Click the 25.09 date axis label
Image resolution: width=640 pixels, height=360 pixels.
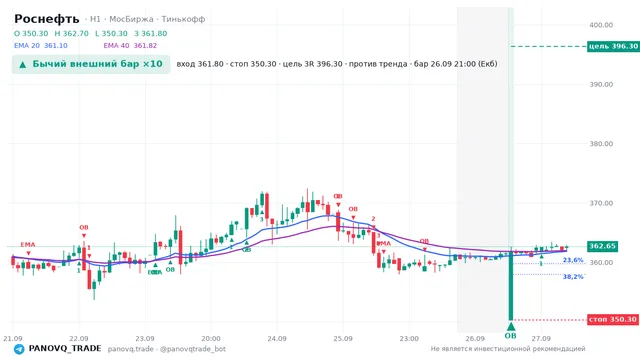click(x=343, y=339)
